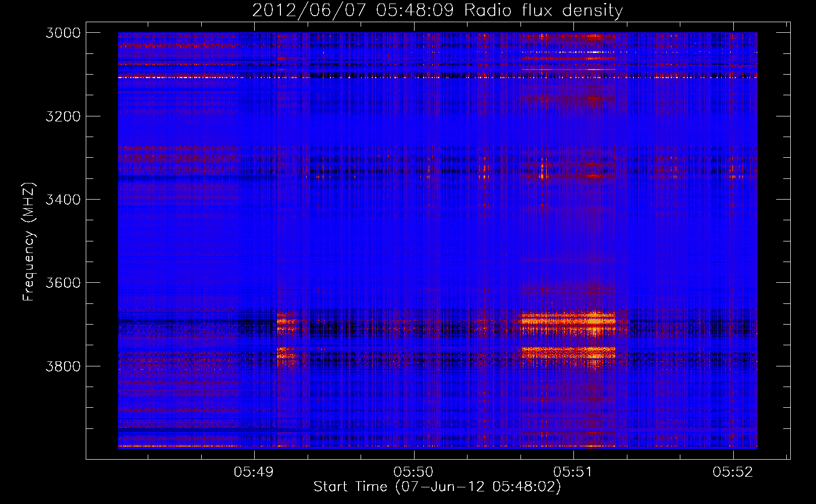Click the '3600' frequency axis label
The width and height of the screenshot is (816, 504).
(63, 283)
